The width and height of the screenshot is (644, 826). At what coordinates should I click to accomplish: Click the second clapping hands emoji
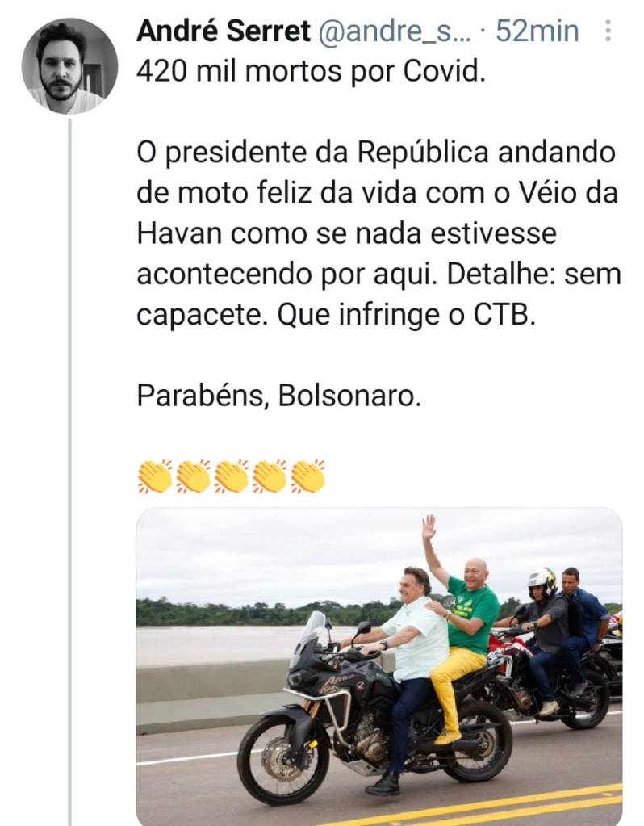pos(193,476)
